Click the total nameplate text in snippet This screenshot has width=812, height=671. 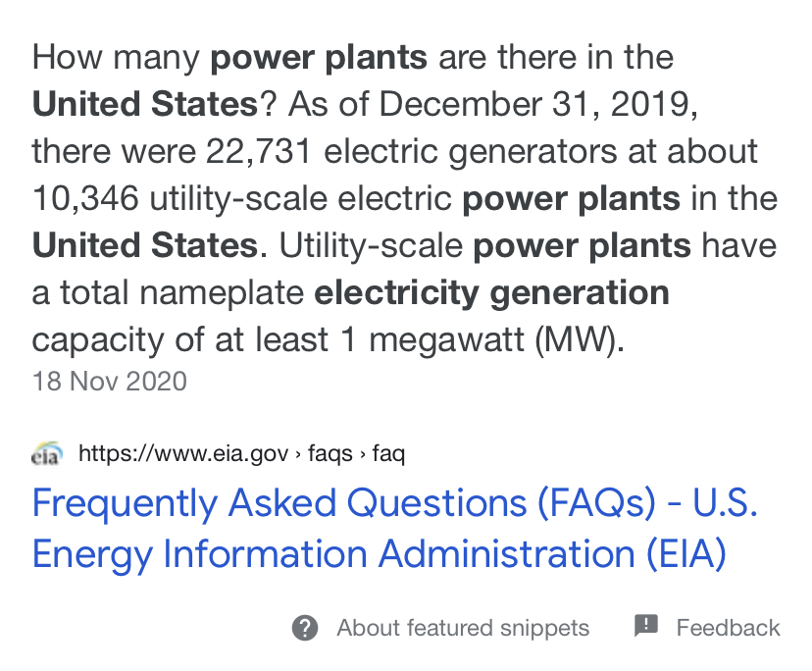tap(182, 292)
